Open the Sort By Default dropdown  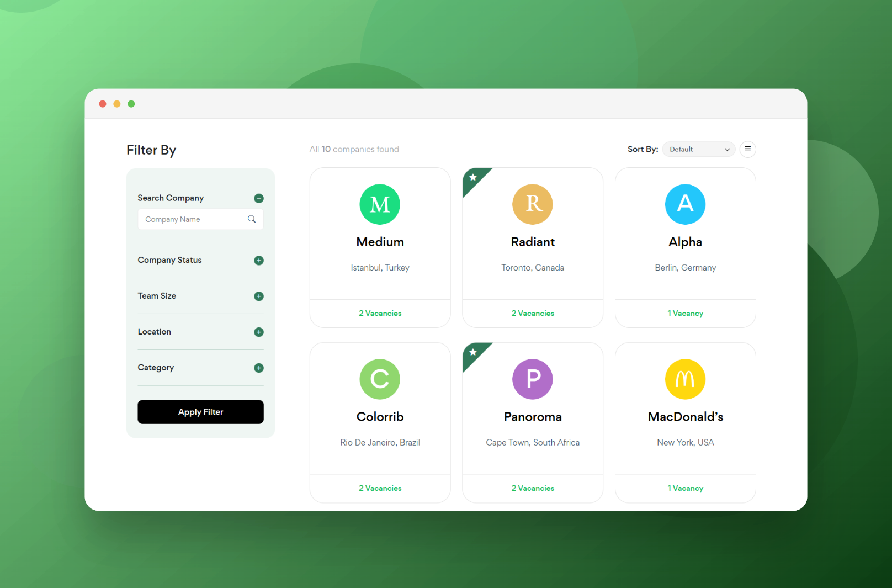(x=698, y=149)
